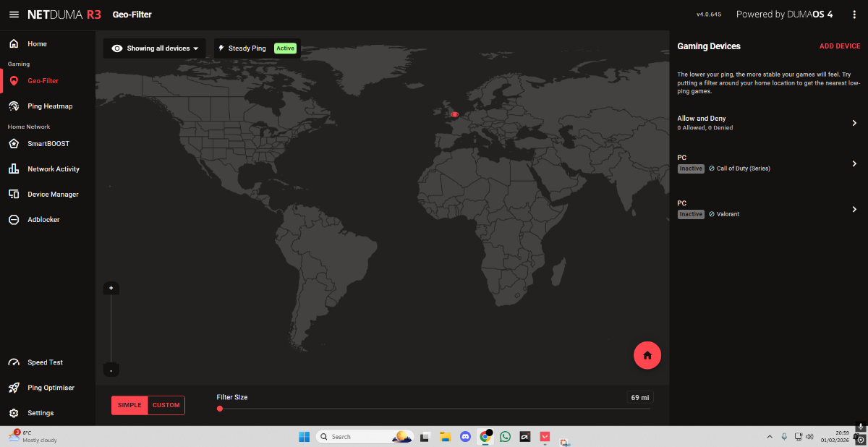Click the ADD DEVICE link

pyautogui.click(x=839, y=46)
